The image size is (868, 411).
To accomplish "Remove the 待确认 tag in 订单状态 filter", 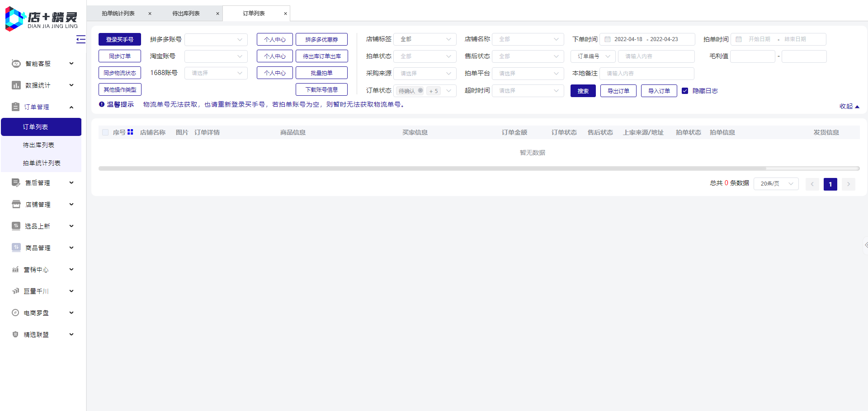I will [420, 90].
